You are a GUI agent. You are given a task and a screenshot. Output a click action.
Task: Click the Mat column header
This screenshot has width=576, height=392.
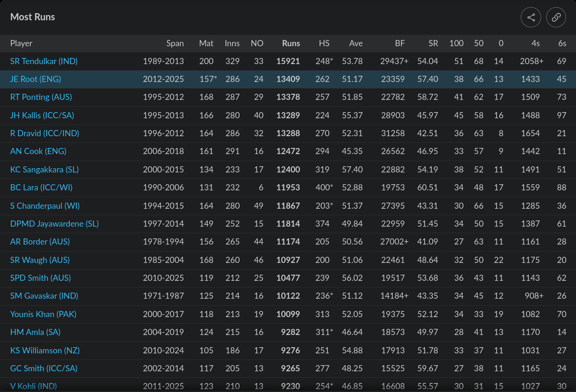206,43
